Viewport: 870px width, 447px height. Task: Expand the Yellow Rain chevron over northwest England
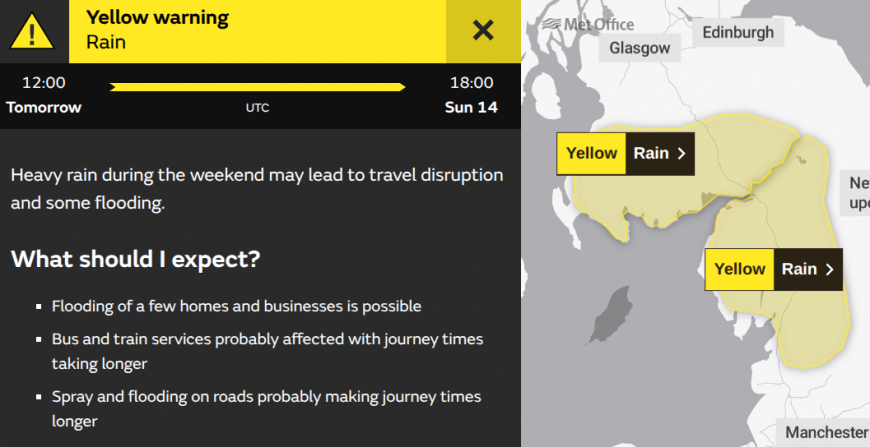click(x=830, y=270)
